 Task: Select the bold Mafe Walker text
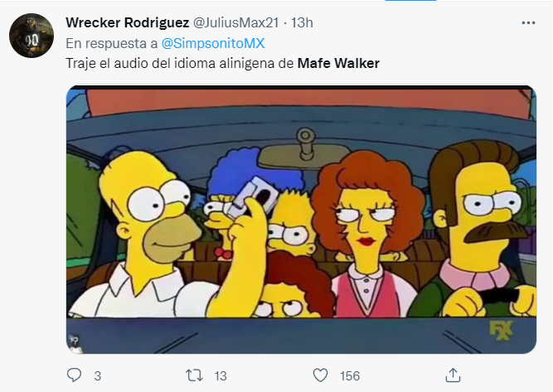(x=338, y=64)
